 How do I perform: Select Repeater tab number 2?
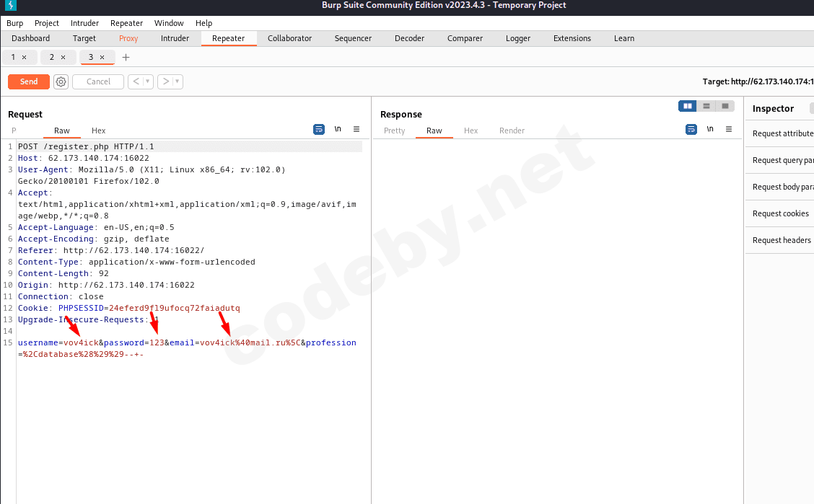pos(51,57)
